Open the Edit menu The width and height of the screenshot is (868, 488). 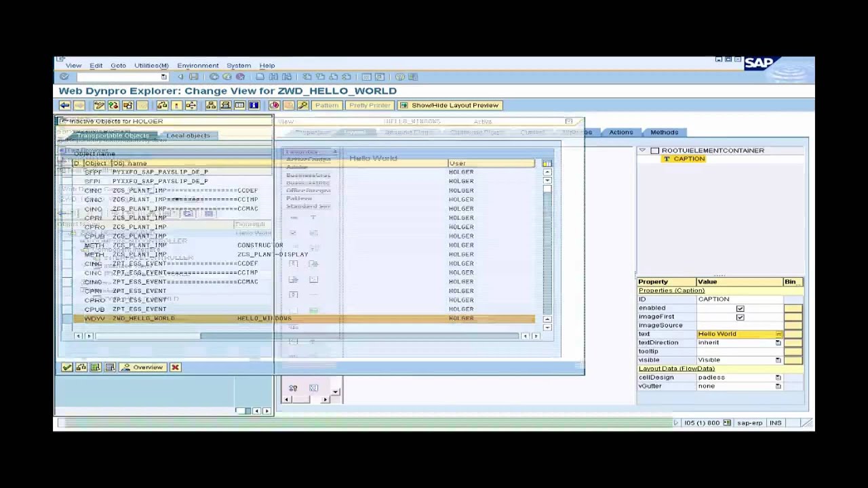coord(96,66)
